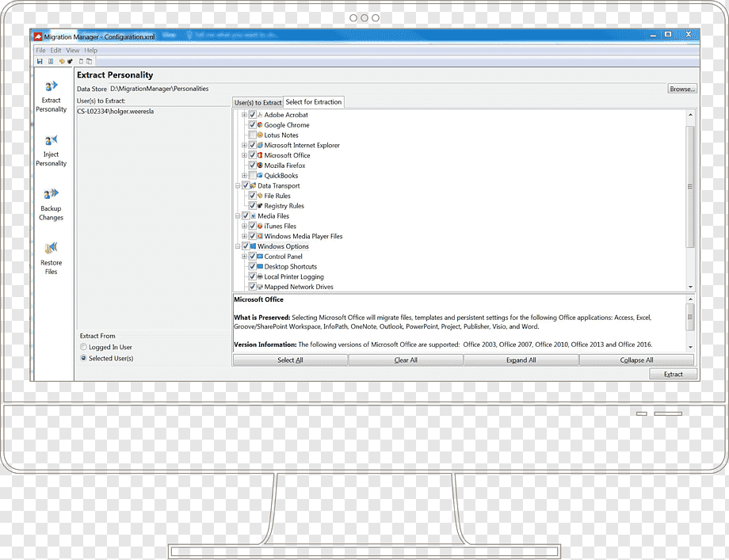Click the description pane scroll down arrow
The height and width of the screenshot is (560, 729).
point(690,347)
